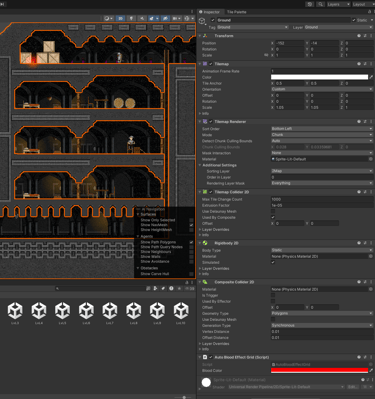This screenshot has height=399, width=375.
Task: Switch to the Inspector tab
Action: tap(209, 12)
